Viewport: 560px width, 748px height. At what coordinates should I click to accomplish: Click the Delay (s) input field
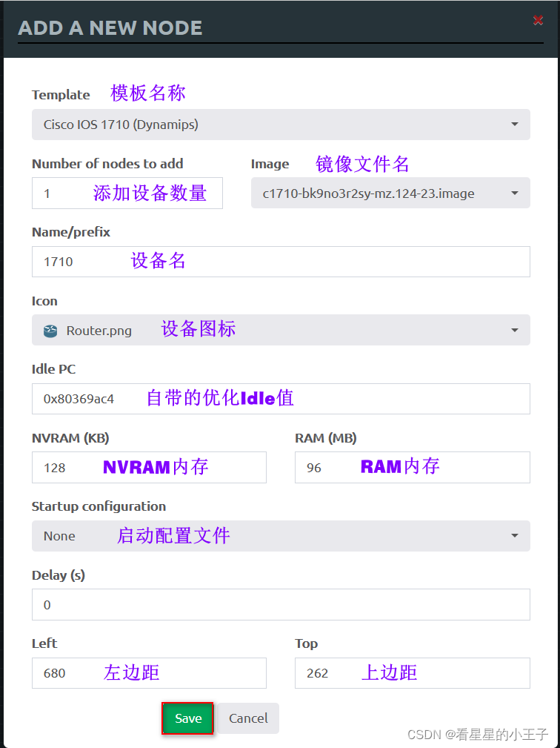coord(281,604)
